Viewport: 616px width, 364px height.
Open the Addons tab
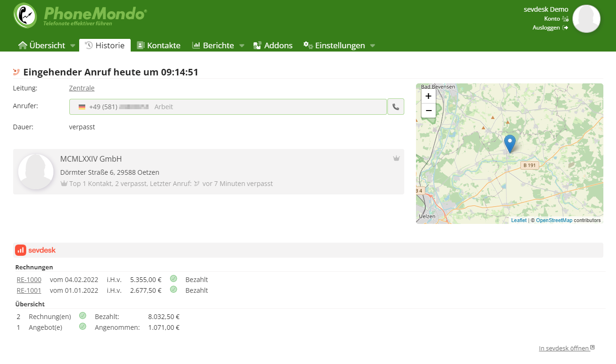(x=273, y=45)
